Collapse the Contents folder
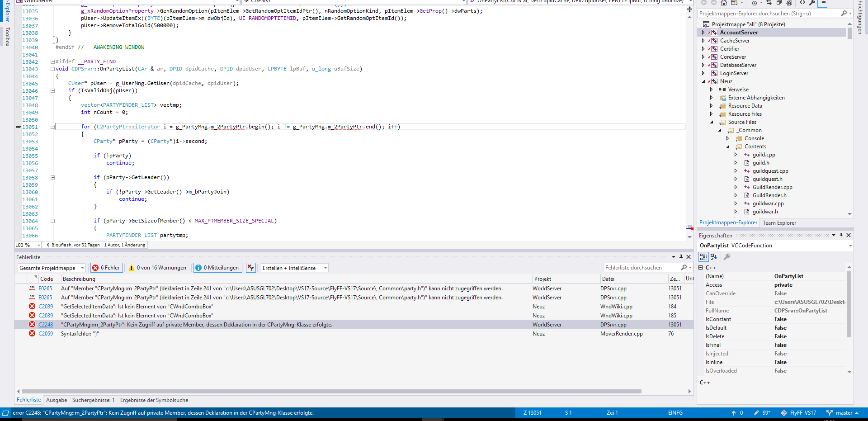This screenshot has width=868, height=421. point(728,147)
